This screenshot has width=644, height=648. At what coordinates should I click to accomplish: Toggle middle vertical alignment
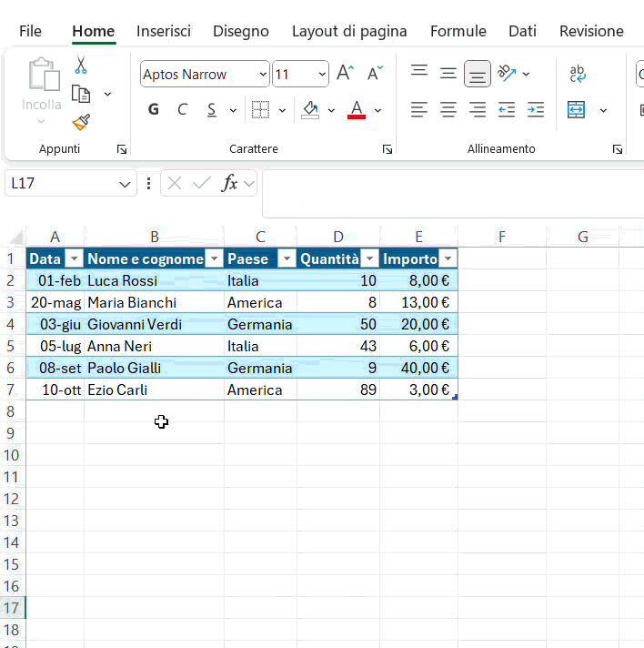[448, 74]
